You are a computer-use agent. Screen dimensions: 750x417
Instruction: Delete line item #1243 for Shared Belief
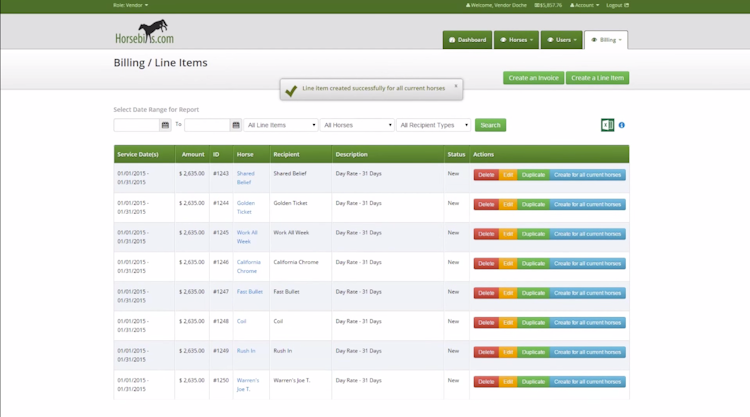coord(486,175)
